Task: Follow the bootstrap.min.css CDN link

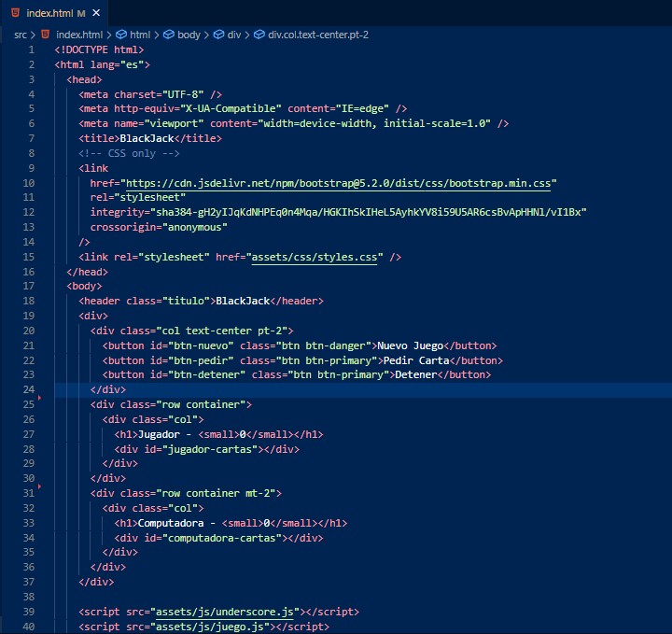Action: tap(338, 183)
